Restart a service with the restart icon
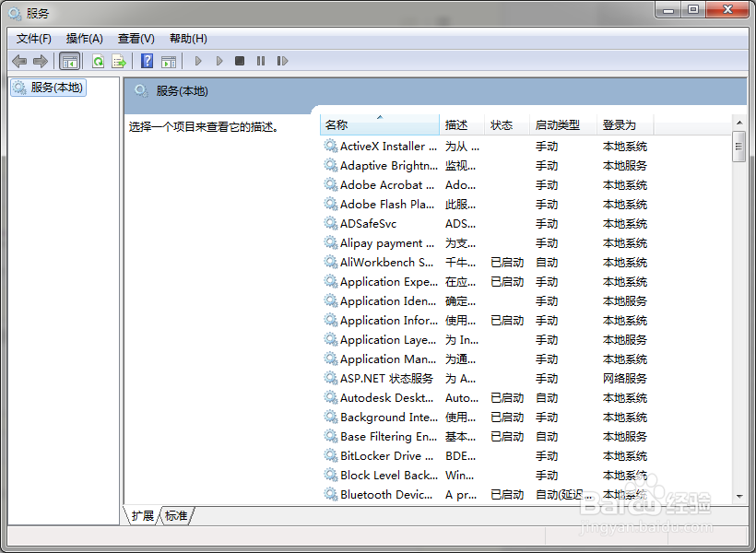This screenshot has width=756, height=553. tap(283, 61)
